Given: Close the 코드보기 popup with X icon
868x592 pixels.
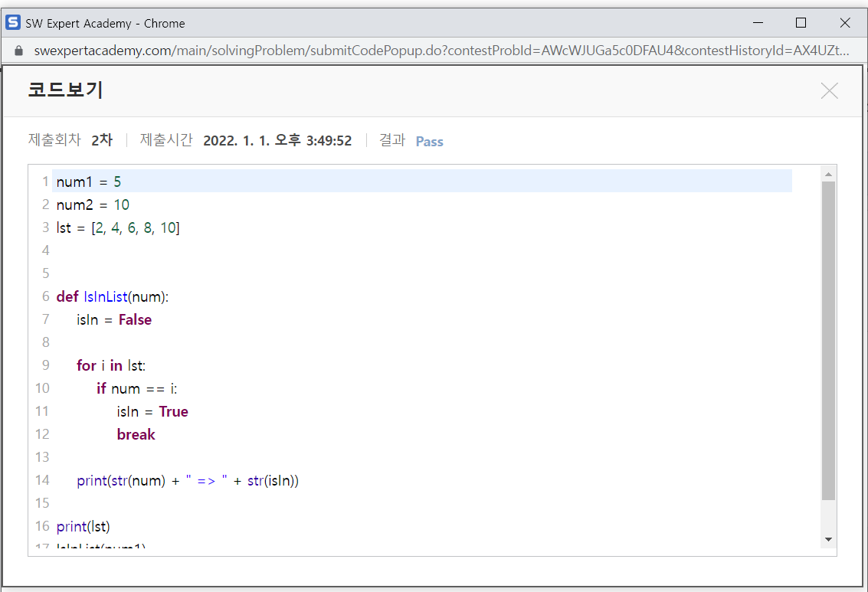Looking at the screenshot, I should [829, 90].
